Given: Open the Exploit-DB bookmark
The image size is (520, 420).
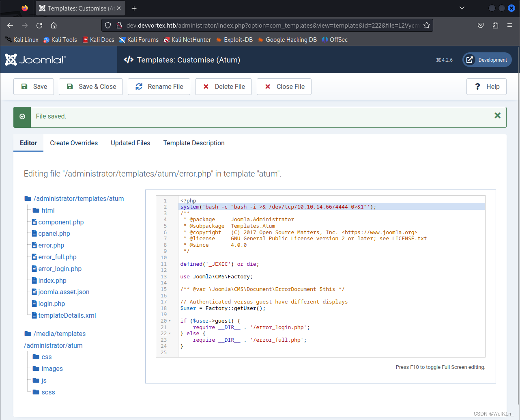Looking at the screenshot, I should (x=234, y=39).
